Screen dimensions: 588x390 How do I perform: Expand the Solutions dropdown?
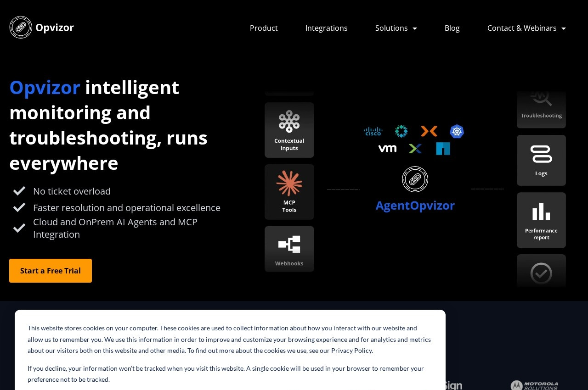point(396,28)
